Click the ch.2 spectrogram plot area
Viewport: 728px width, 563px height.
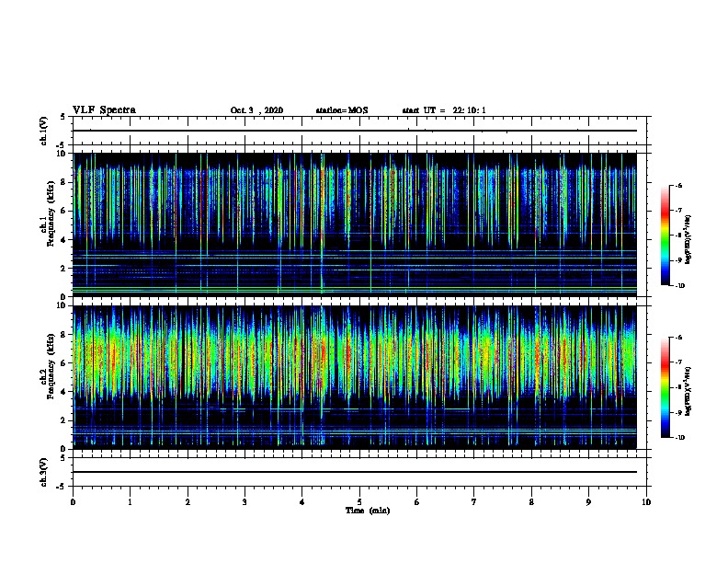[355, 377]
